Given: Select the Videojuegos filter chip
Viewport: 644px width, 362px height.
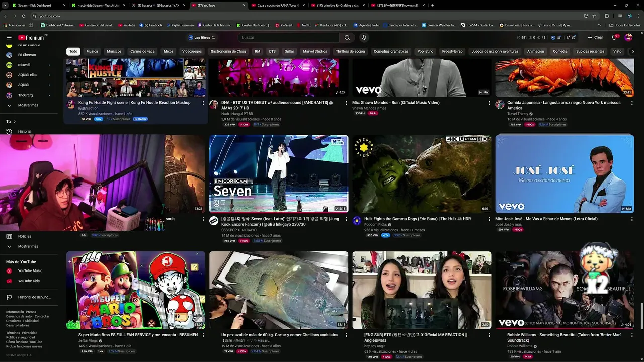Looking at the screenshot, I should point(192,51).
